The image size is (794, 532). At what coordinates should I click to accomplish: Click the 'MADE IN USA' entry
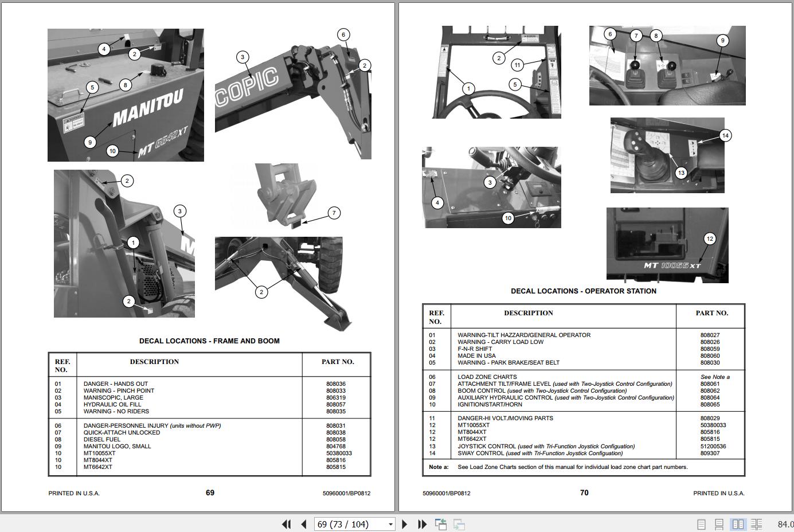[x=476, y=356]
